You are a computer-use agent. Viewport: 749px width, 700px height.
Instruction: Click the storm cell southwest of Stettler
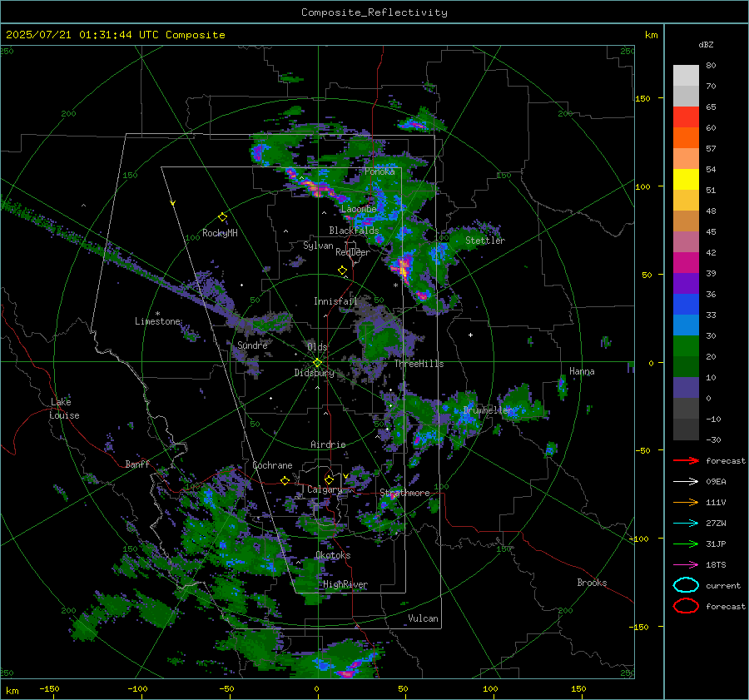(404, 267)
